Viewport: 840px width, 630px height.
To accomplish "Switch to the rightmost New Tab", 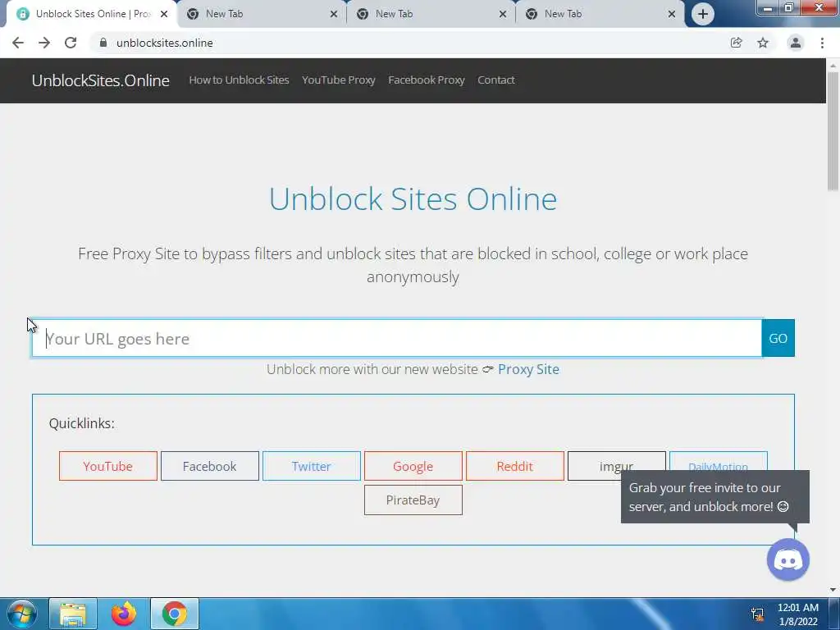I will tap(600, 14).
